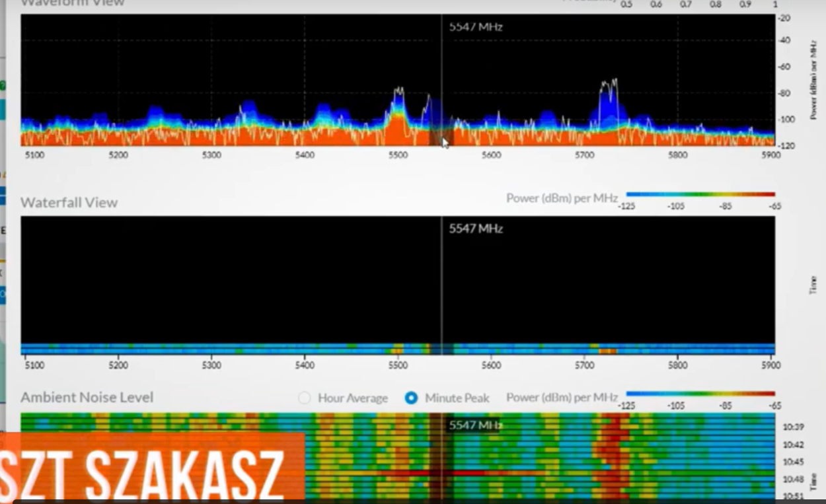Viewport: 826px width, 504px height.
Task: Click 5300 on the Waterfall frequency axis
Action: click(x=211, y=365)
